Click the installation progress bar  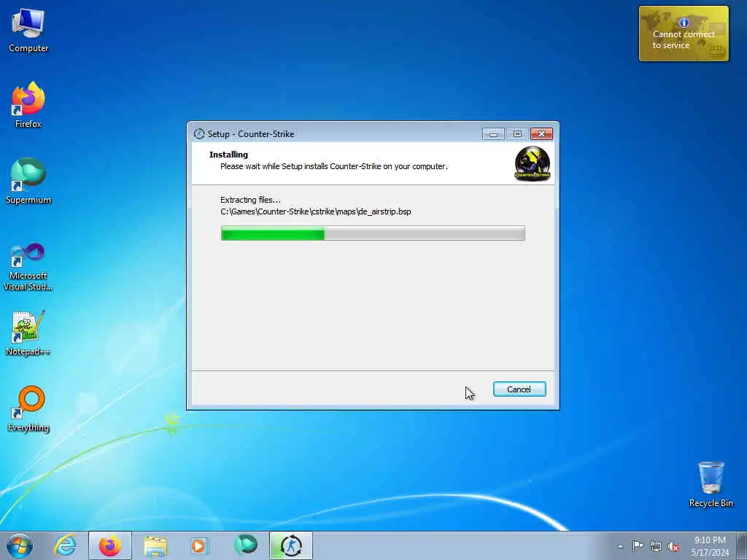(x=373, y=233)
